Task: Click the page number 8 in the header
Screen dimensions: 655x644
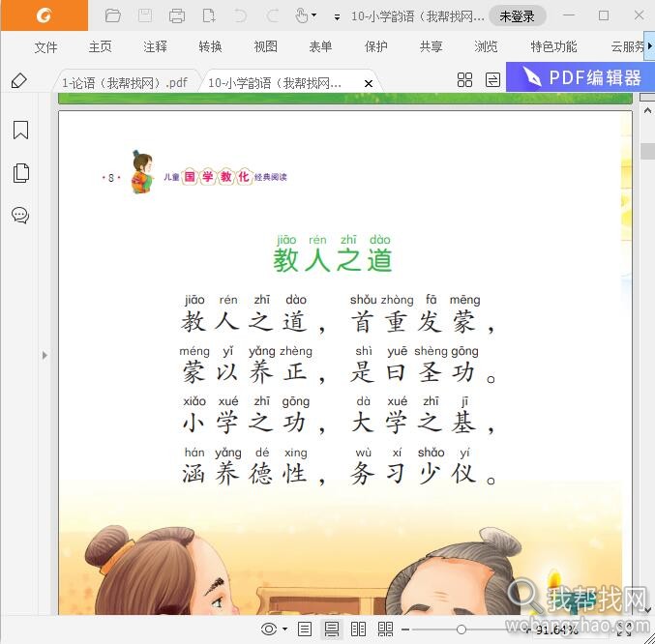Action: [110, 178]
